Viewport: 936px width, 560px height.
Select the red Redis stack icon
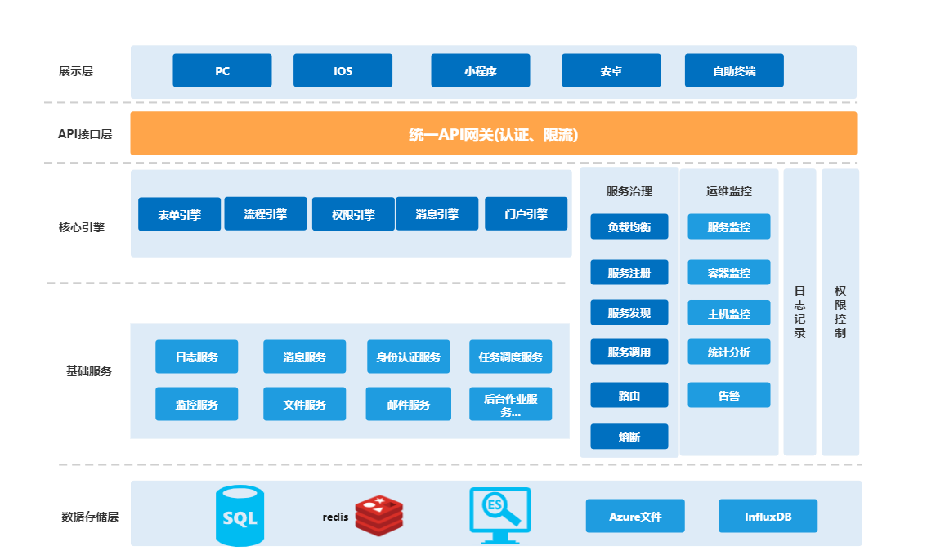point(379,516)
